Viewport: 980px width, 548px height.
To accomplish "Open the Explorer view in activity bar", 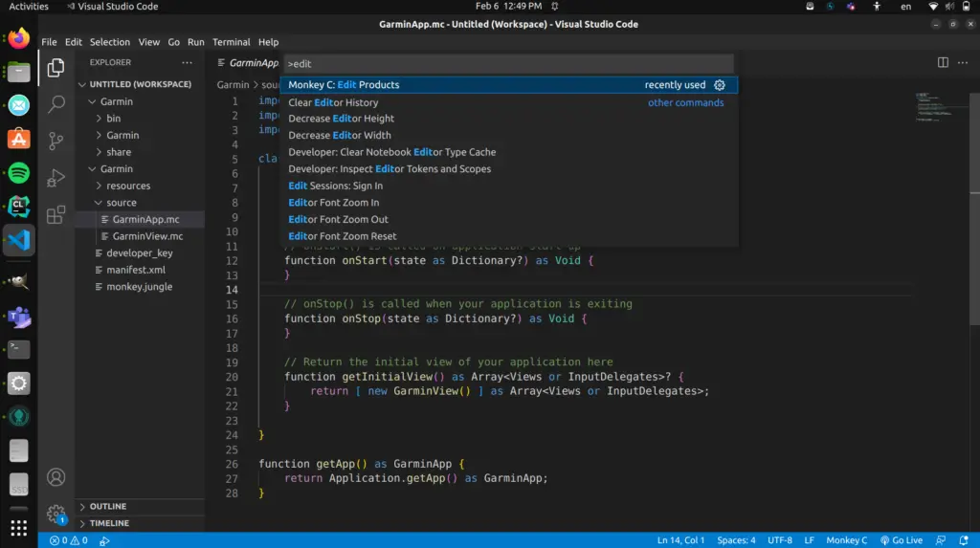I will tap(56, 68).
